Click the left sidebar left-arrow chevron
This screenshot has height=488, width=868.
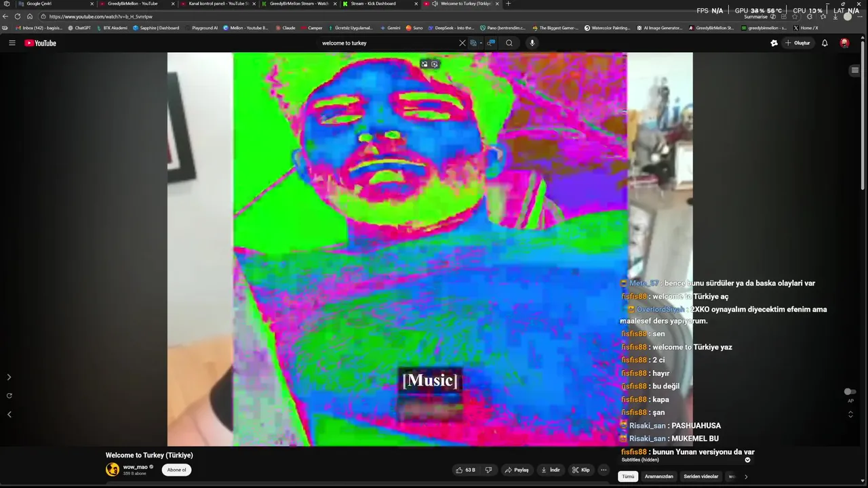tap(9, 414)
